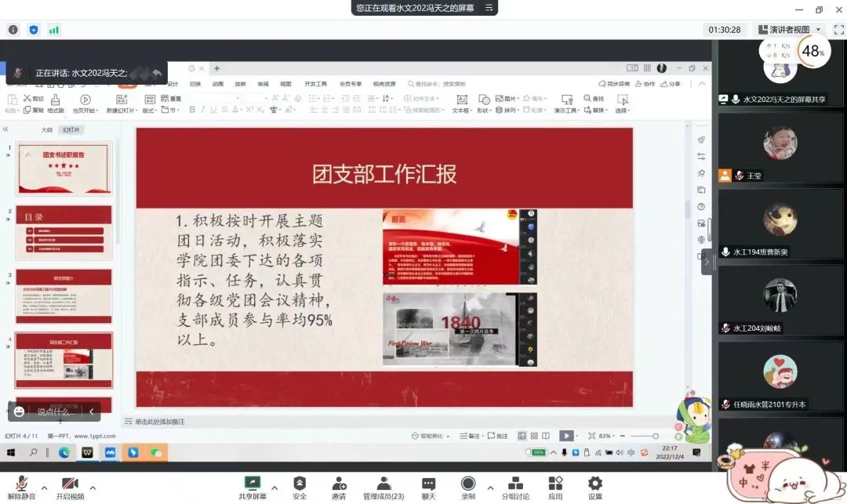Click the blue security shield indicator
The width and height of the screenshot is (847, 504).
click(x=34, y=30)
